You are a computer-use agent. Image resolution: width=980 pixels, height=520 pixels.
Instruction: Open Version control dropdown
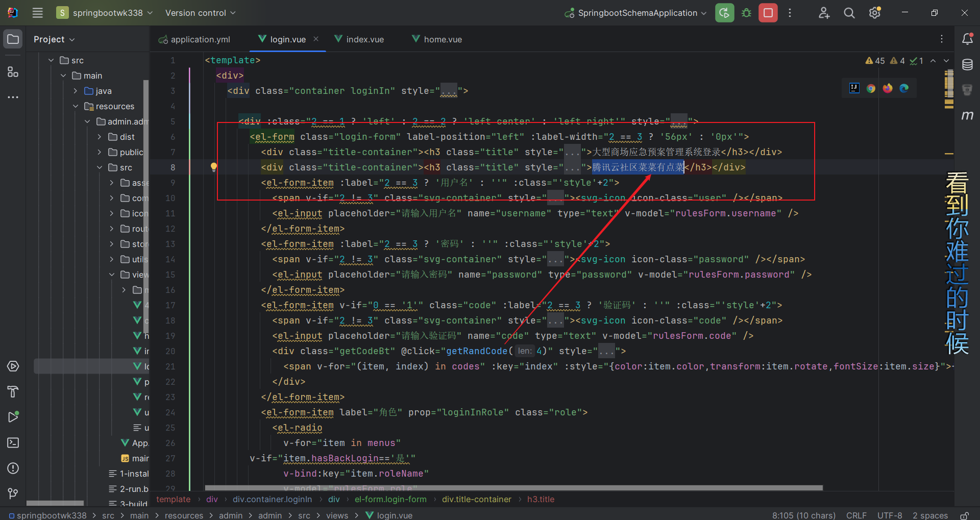tap(200, 13)
